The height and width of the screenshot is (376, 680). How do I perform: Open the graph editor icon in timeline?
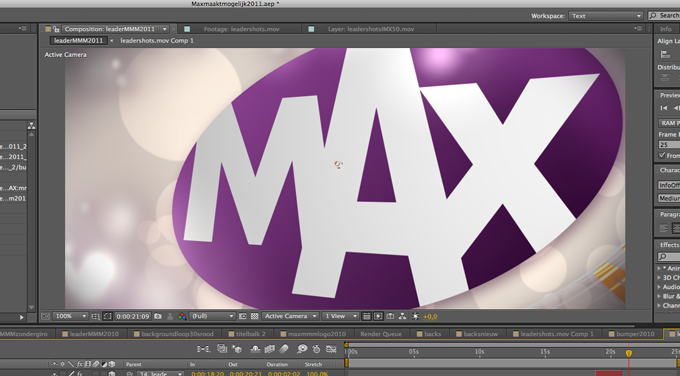(331, 349)
